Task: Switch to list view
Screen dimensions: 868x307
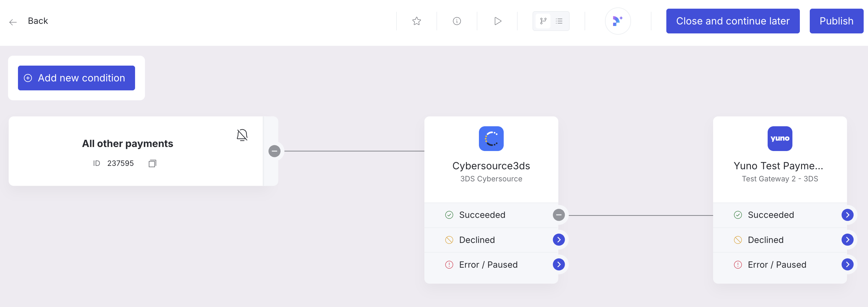Action: pos(559,21)
